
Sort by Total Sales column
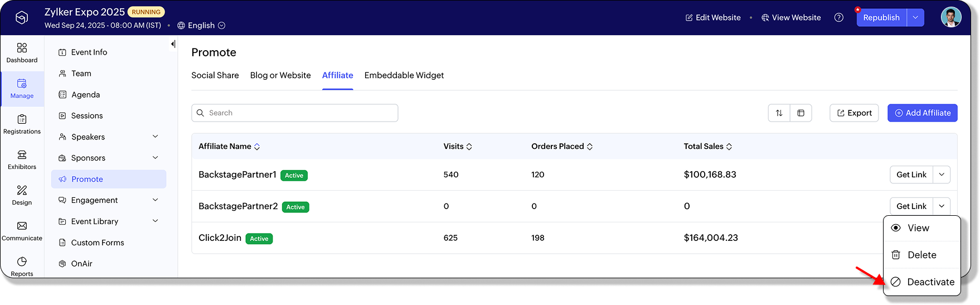(x=708, y=147)
